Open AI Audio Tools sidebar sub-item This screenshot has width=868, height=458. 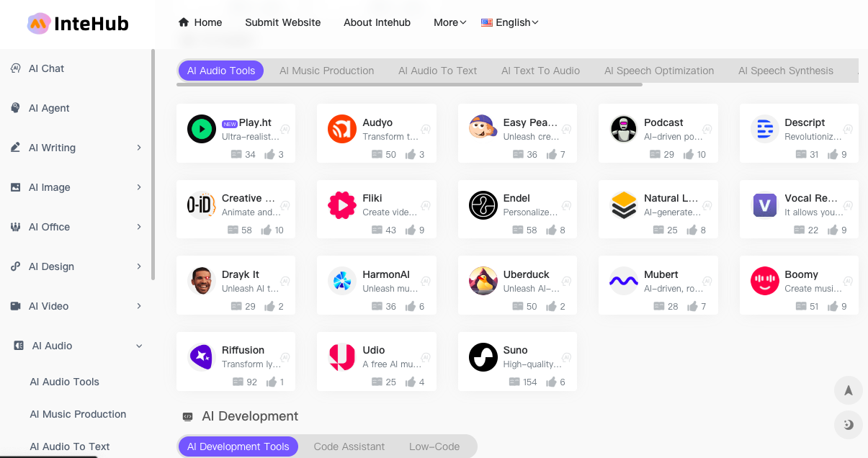click(65, 382)
